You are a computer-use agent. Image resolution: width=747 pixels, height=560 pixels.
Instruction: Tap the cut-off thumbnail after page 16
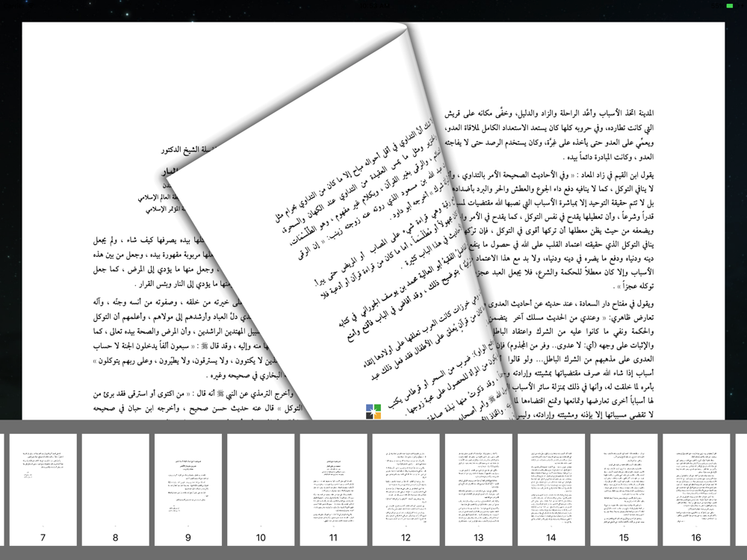tap(741, 490)
